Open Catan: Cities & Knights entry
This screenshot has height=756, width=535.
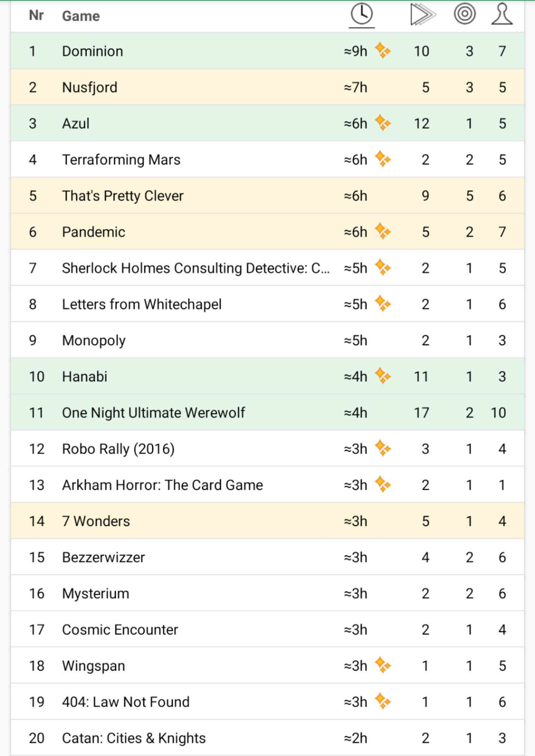[267, 738]
